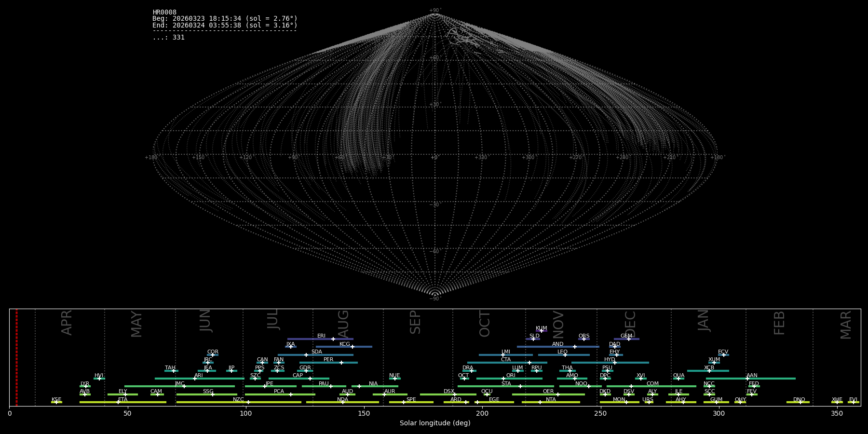Click the ETA shower label
The width and height of the screenshot is (868, 434).
123,400
